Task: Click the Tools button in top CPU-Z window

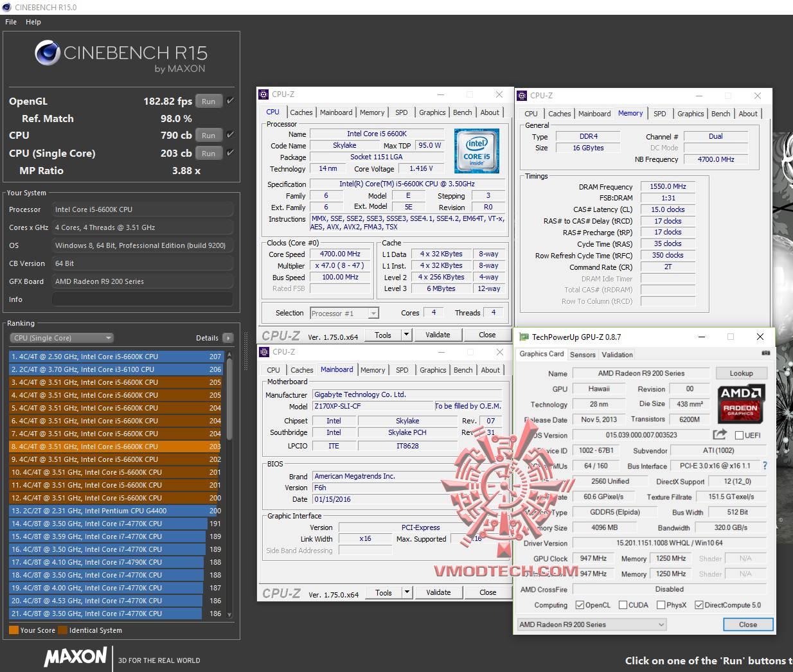Action: point(384,335)
